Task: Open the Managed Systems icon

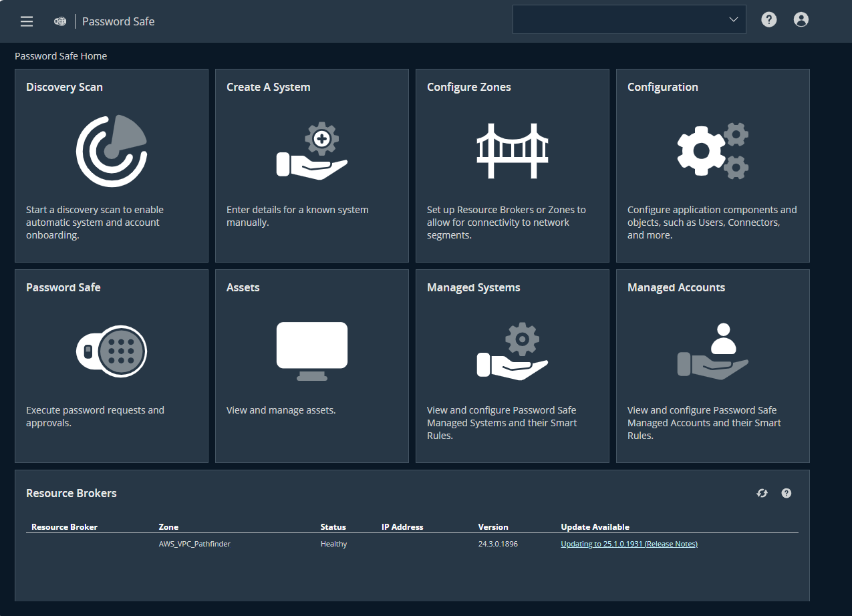Action: [512, 351]
